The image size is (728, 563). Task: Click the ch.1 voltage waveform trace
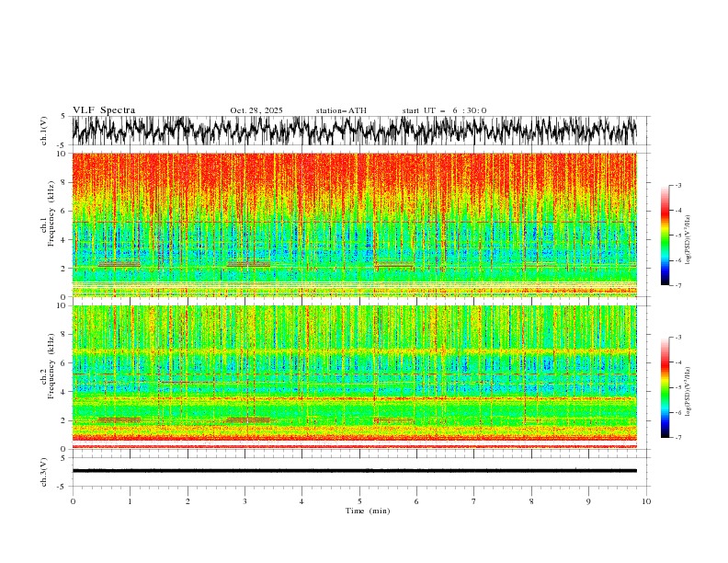[x=355, y=131]
